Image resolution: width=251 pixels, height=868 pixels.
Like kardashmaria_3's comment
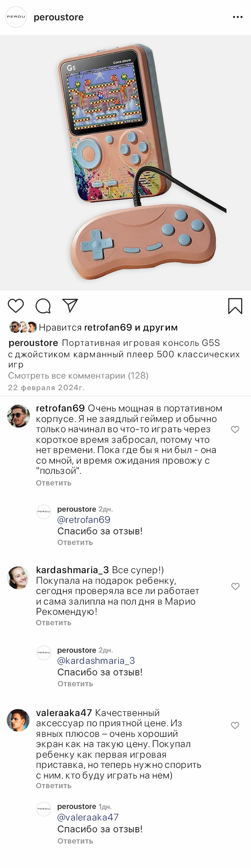coord(235,586)
